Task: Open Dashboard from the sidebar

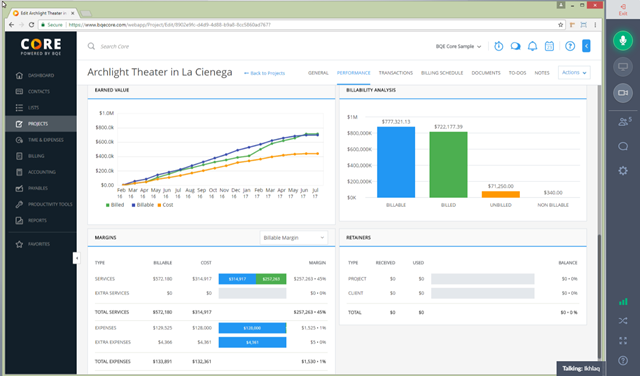Action: point(40,76)
